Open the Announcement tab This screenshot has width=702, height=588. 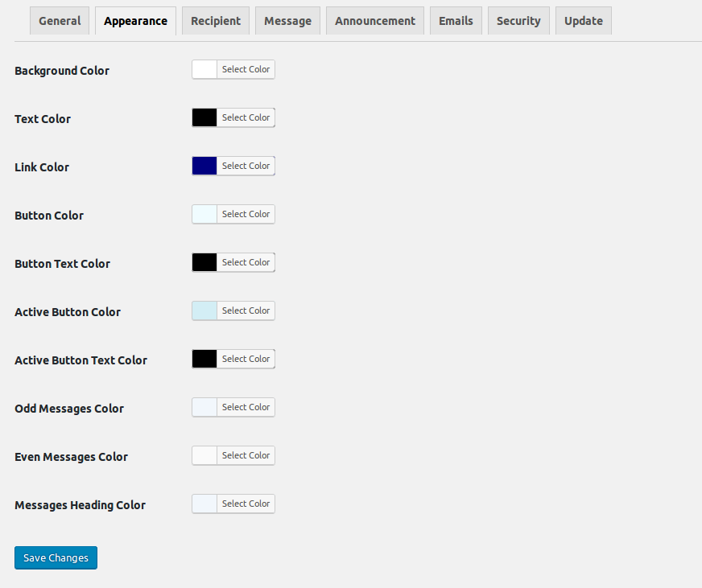pyautogui.click(x=375, y=21)
